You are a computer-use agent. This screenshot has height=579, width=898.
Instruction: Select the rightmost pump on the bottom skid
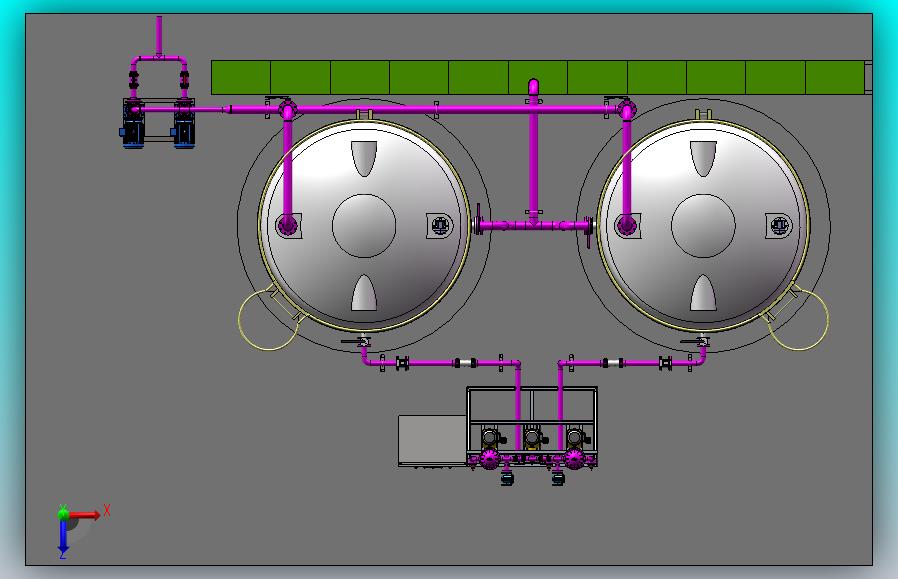coord(574,438)
